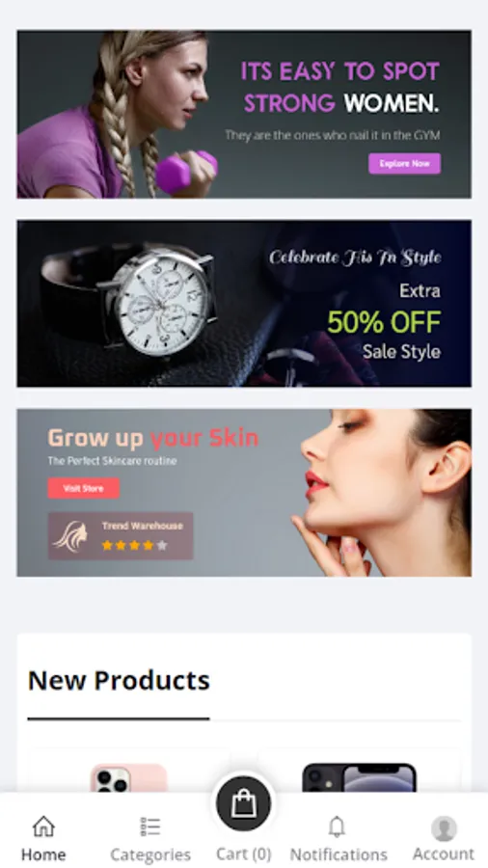The width and height of the screenshot is (488, 868).
Task: Open the Notifications bell icon
Action: point(337,827)
